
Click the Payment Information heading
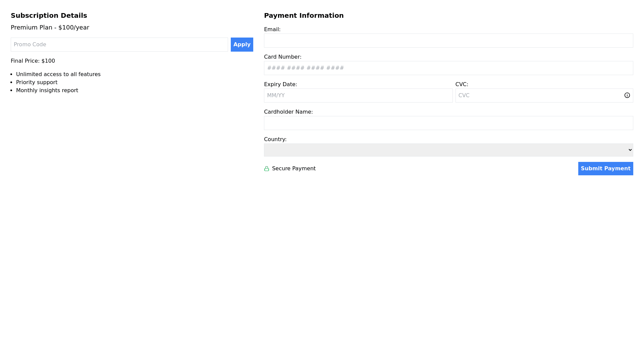click(x=304, y=16)
